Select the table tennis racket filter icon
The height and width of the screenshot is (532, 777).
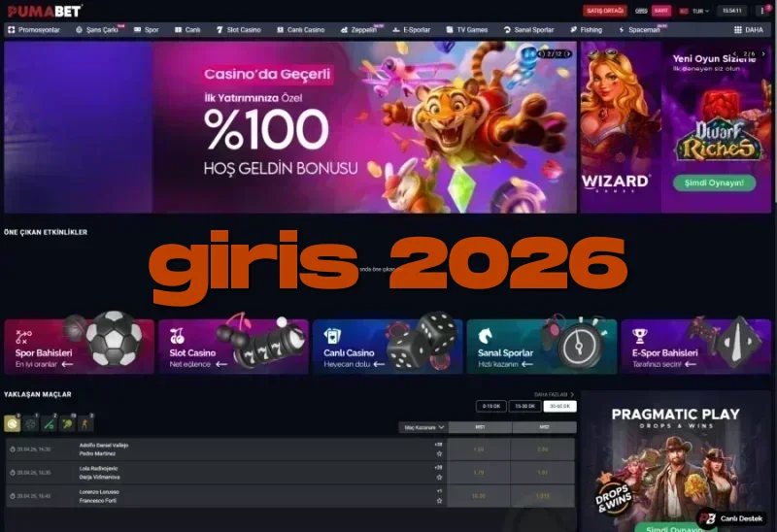[67, 424]
